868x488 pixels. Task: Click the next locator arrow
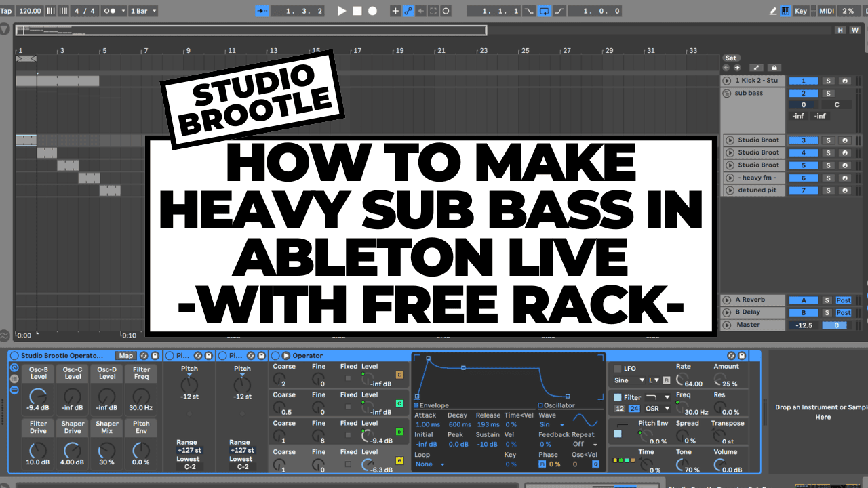736,68
